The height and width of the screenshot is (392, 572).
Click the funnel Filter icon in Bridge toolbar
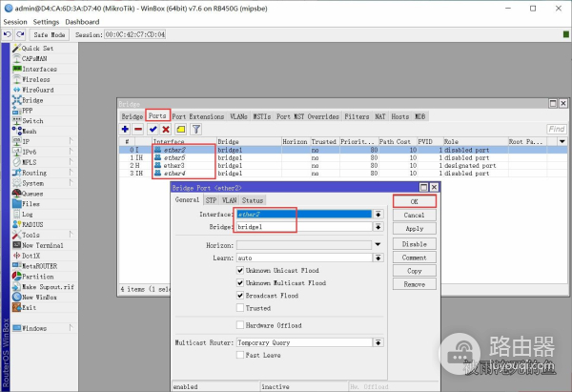pyautogui.click(x=195, y=129)
